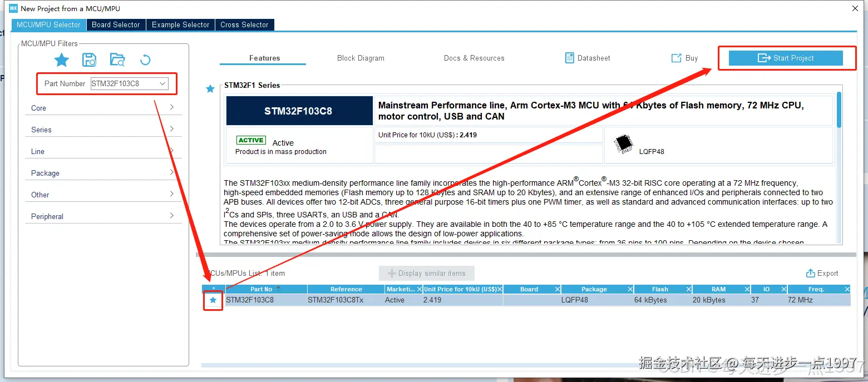Switch to Example Selector tab
The width and height of the screenshot is (868, 382).
point(180,24)
